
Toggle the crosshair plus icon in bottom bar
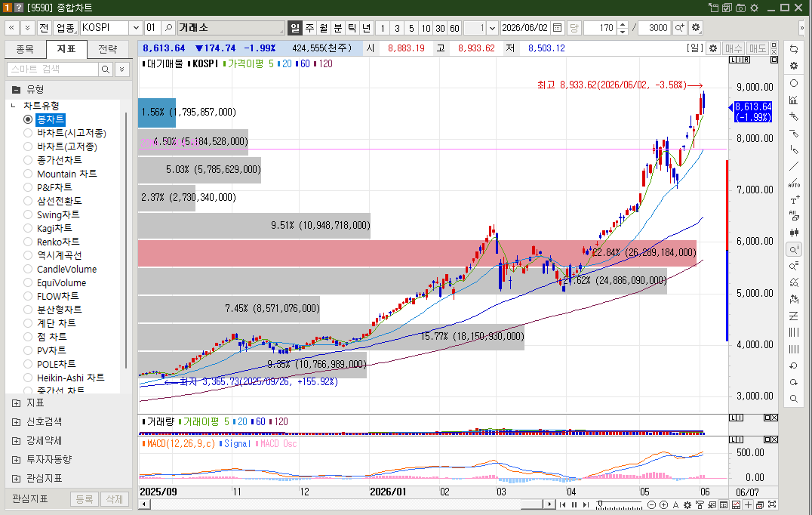tap(748, 504)
